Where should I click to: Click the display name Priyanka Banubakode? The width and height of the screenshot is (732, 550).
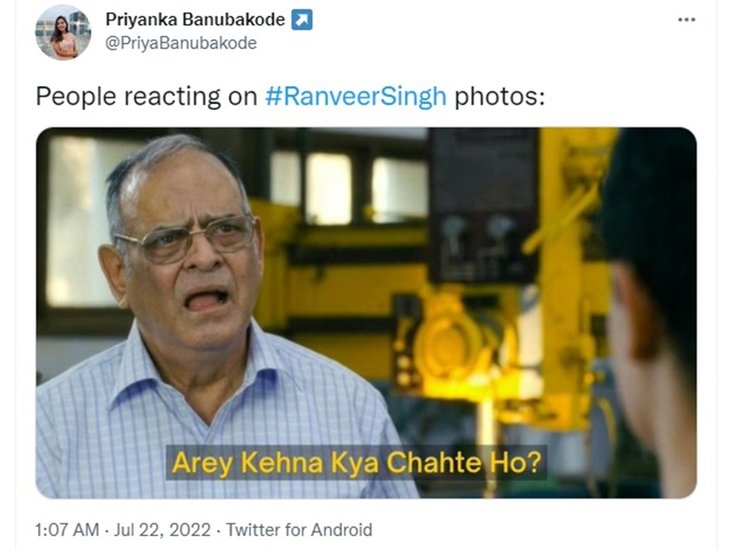click(195, 20)
